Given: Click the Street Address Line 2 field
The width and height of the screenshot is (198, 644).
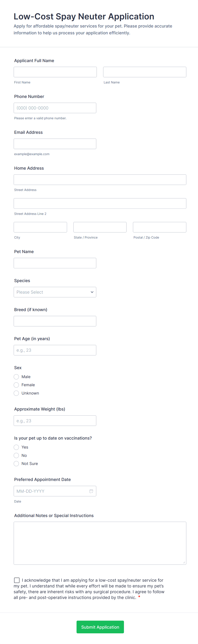Looking at the screenshot, I should point(100,204).
